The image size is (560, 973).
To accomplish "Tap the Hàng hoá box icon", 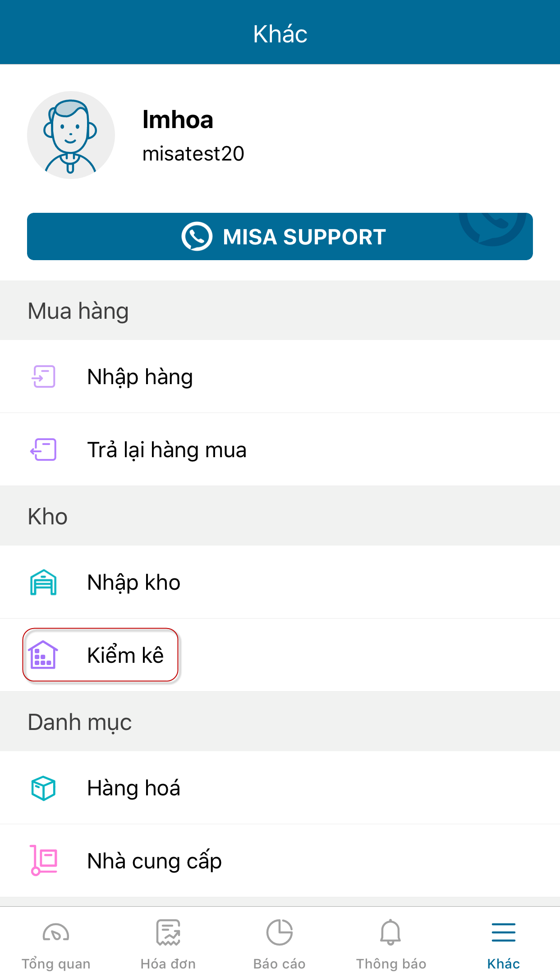I will (44, 788).
